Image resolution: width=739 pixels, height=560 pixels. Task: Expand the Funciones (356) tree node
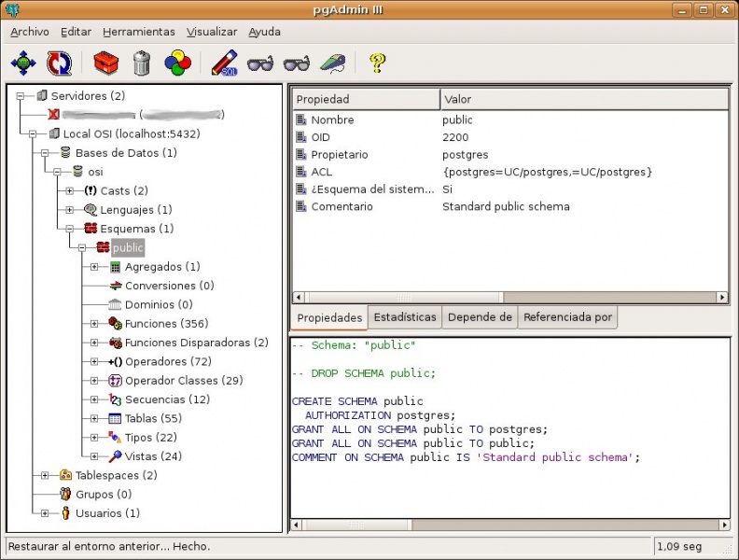tap(94, 324)
